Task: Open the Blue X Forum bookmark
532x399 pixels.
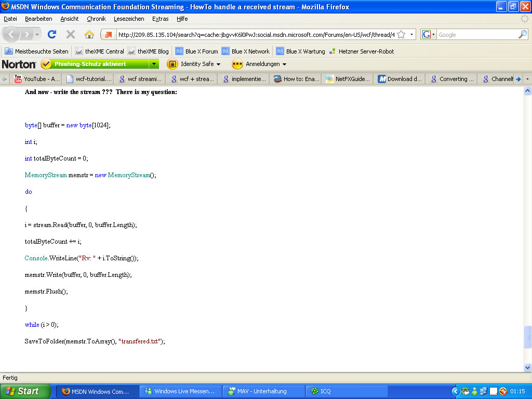Action: pyautogui.click(x=196, y=51)
